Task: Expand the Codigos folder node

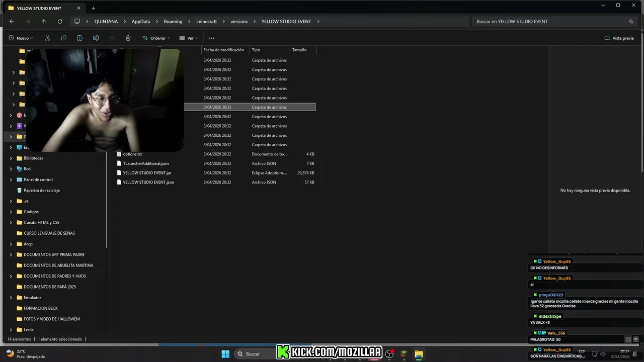Action: [x=11, y=212]
